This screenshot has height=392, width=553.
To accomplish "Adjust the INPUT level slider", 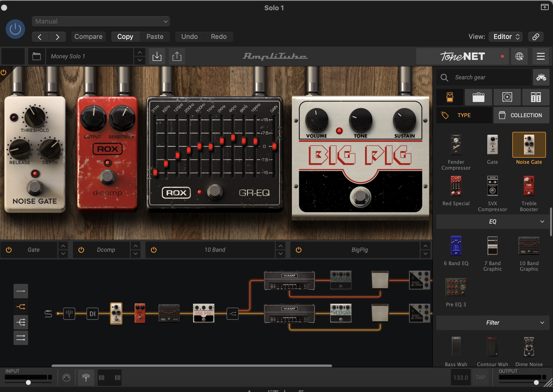I will click(x=28, y=383).
